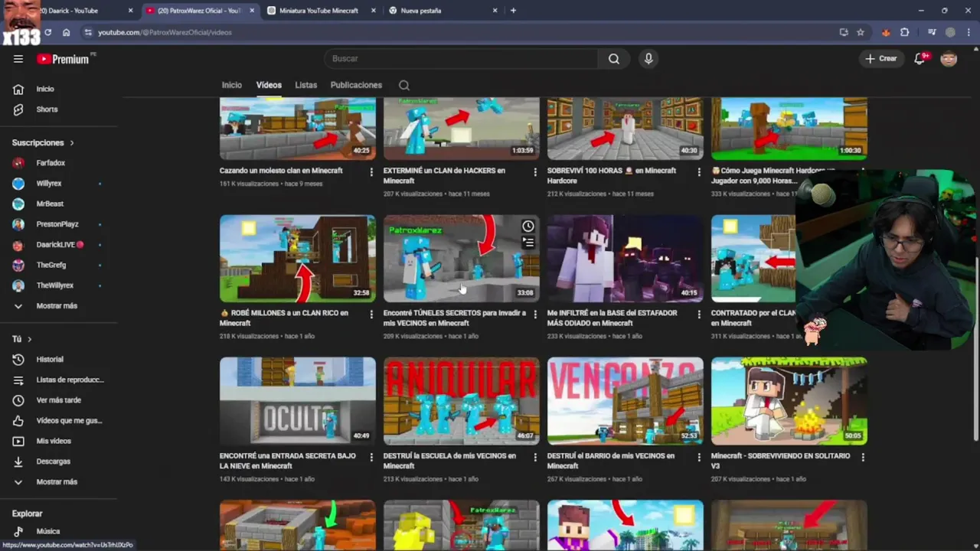Open options for EXTERMINÉ un CLAN video

tap(535, 172)
